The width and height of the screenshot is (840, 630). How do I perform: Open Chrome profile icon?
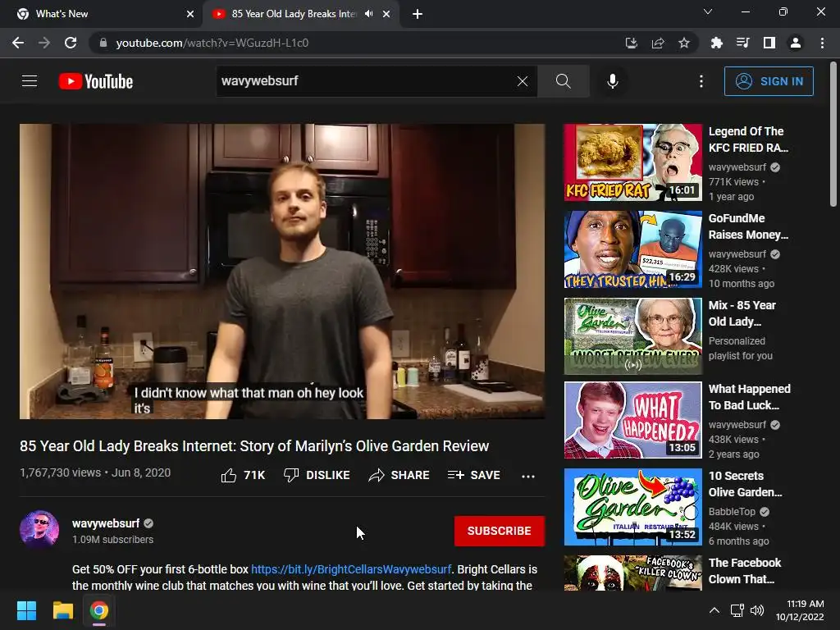tap(796, 43)
